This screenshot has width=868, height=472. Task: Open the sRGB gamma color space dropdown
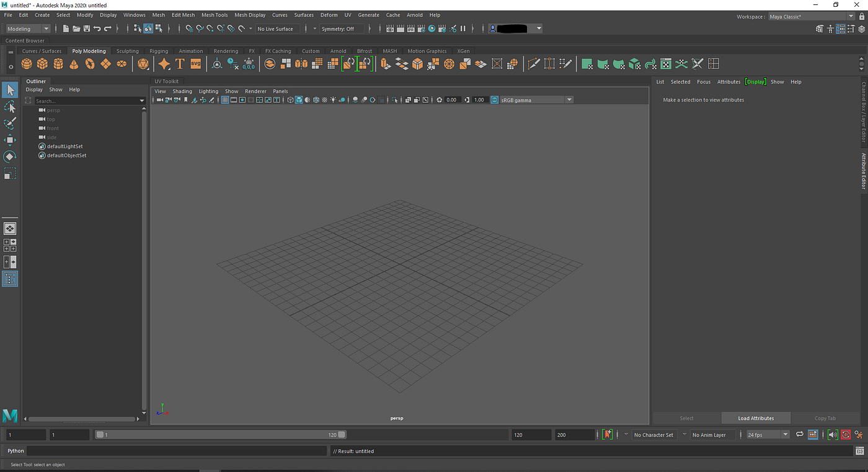[569, 100]
